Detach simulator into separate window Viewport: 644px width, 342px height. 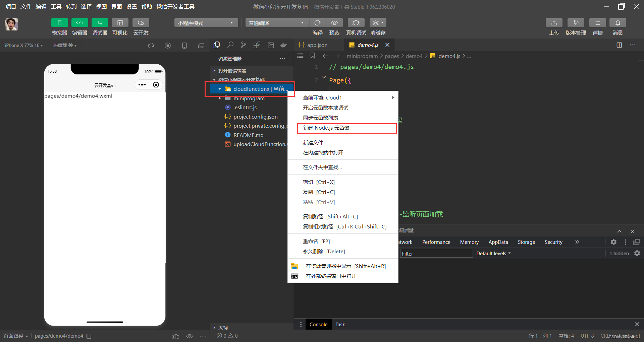[x=201, y=46]
